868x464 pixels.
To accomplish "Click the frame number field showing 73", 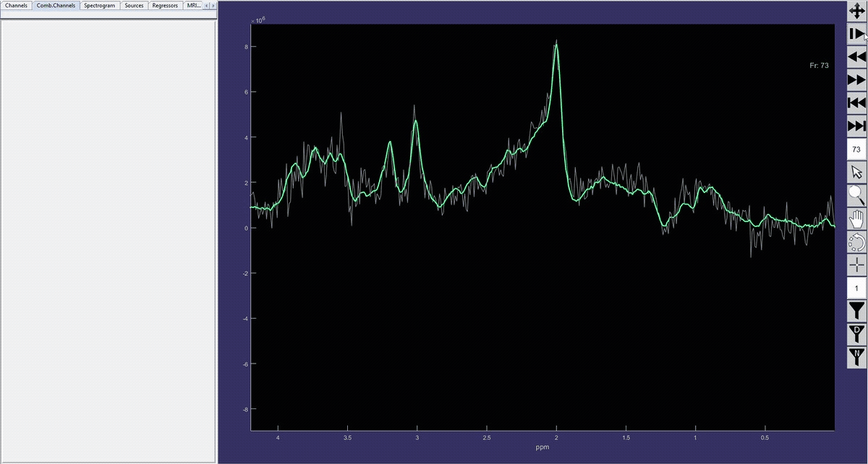I will pos(856,150).
